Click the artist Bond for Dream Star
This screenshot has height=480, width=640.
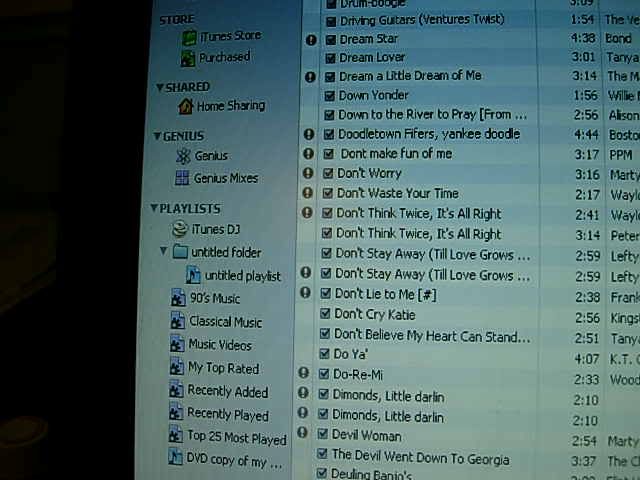click(618, 39)
